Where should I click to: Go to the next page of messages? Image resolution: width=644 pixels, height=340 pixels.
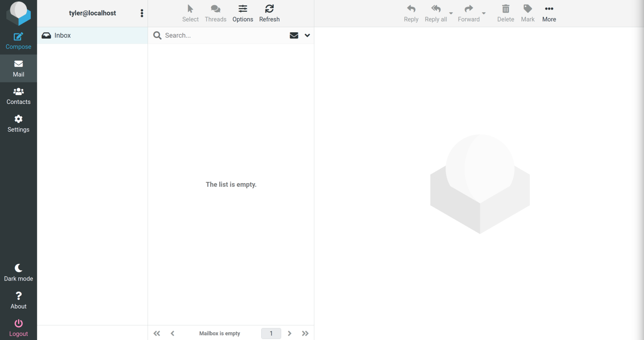click(x=289, y=333)
